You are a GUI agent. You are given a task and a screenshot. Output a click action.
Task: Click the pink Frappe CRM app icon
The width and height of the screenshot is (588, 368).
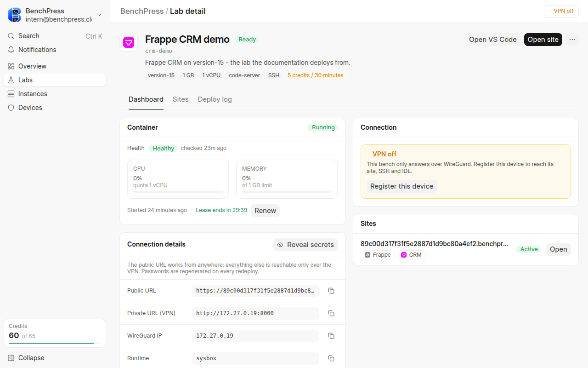tap(129, 43)
